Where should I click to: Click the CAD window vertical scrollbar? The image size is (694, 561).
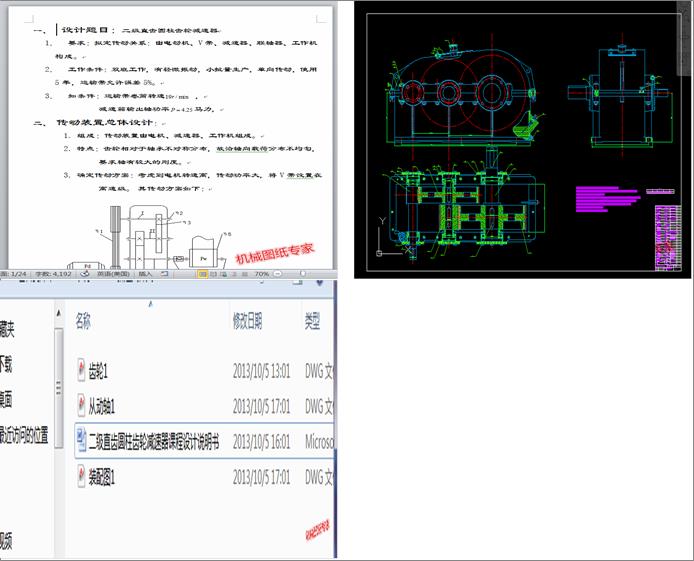(683, 39)
